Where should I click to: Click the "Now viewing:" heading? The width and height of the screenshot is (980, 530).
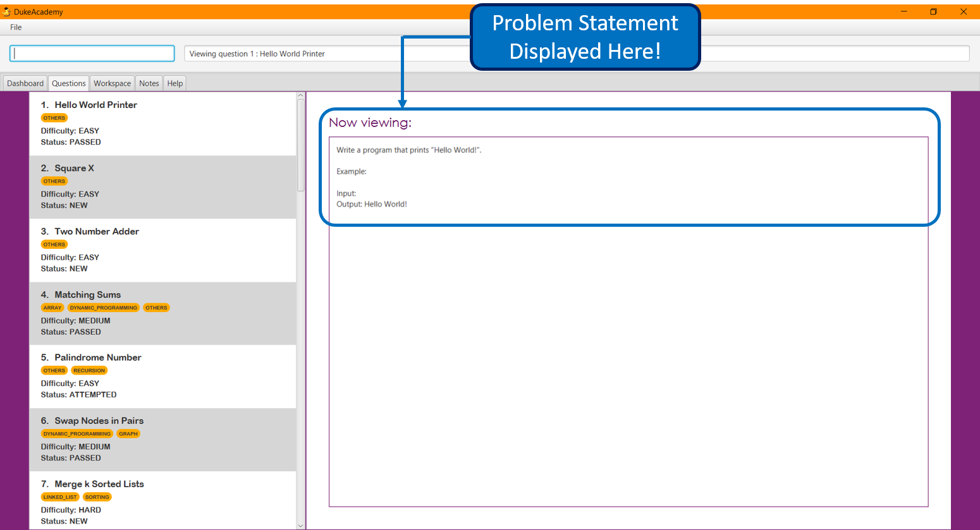[370, 123]
